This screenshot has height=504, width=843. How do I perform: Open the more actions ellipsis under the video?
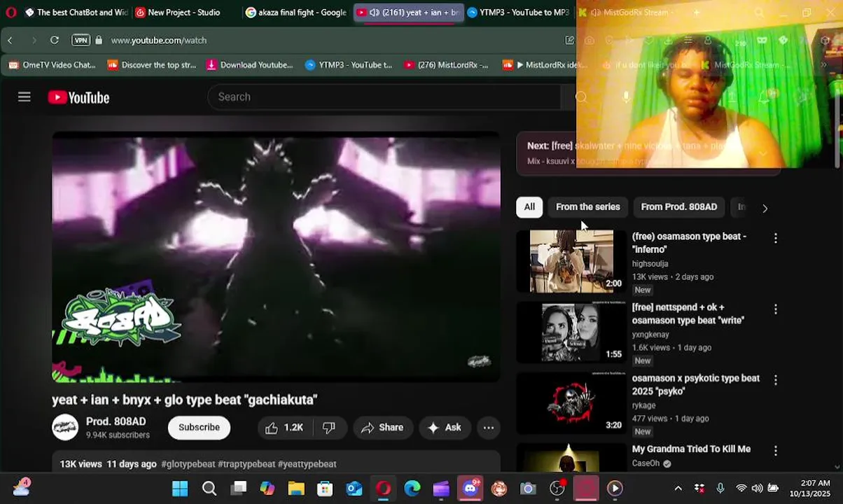(x=489, y=428)
